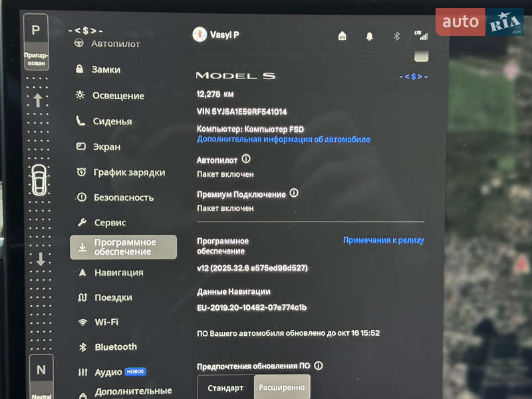The image size is (532, 399).
Task: Tap the drive direction slider strip
Action: (39, 180)
